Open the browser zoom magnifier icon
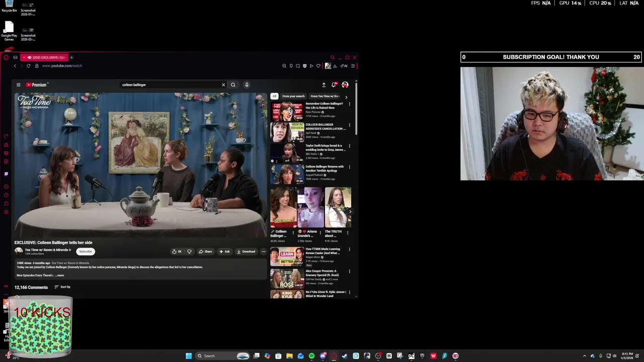This screenshot has width=644, height=362. point(284,66)
